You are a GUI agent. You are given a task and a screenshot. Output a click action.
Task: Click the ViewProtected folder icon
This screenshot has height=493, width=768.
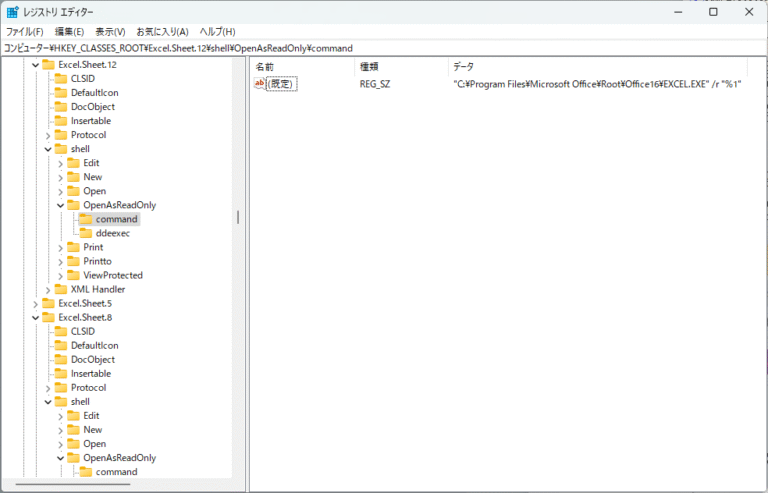pyautogui.click(x=73, y=275)
